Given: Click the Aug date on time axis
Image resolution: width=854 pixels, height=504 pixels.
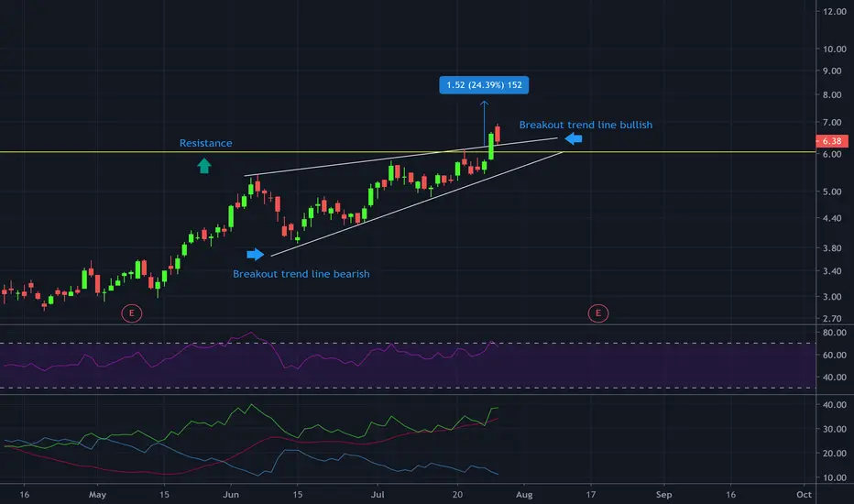Looking at the screenshot, I should click(x=524, y=495).
